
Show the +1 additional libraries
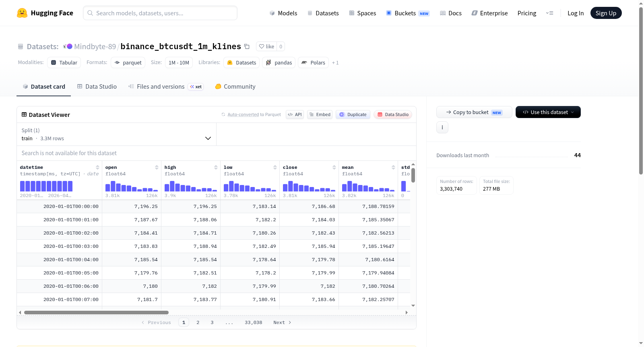point(335,62)
